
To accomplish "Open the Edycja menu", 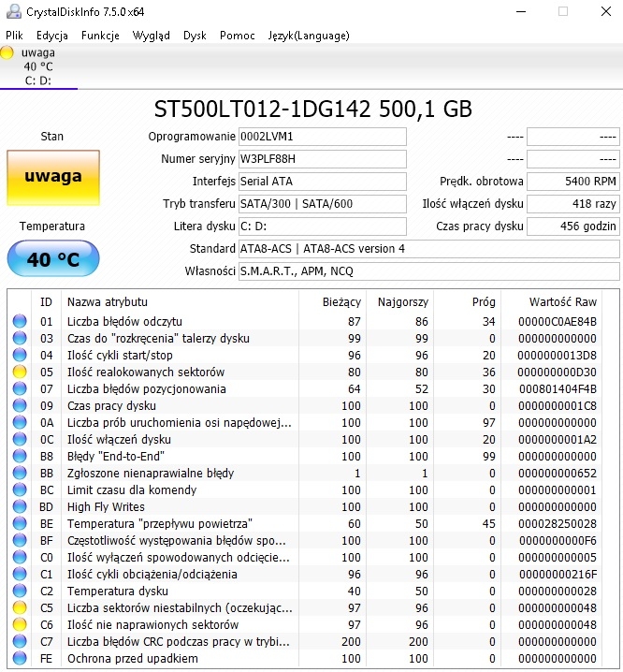I will 51,36.
